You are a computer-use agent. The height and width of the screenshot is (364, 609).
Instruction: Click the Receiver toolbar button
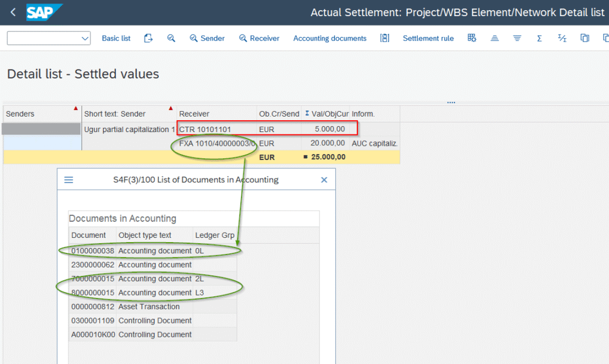[259, 38]
